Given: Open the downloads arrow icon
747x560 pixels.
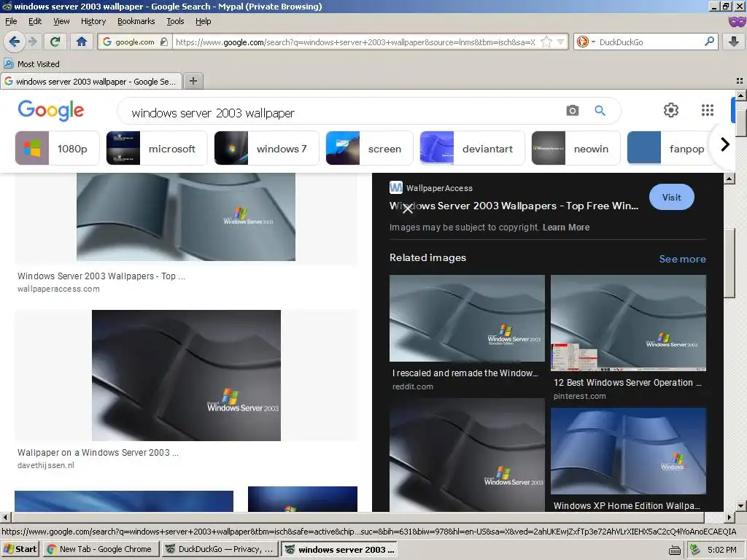Looking at the screenshot, I should (x=734, y=42).
